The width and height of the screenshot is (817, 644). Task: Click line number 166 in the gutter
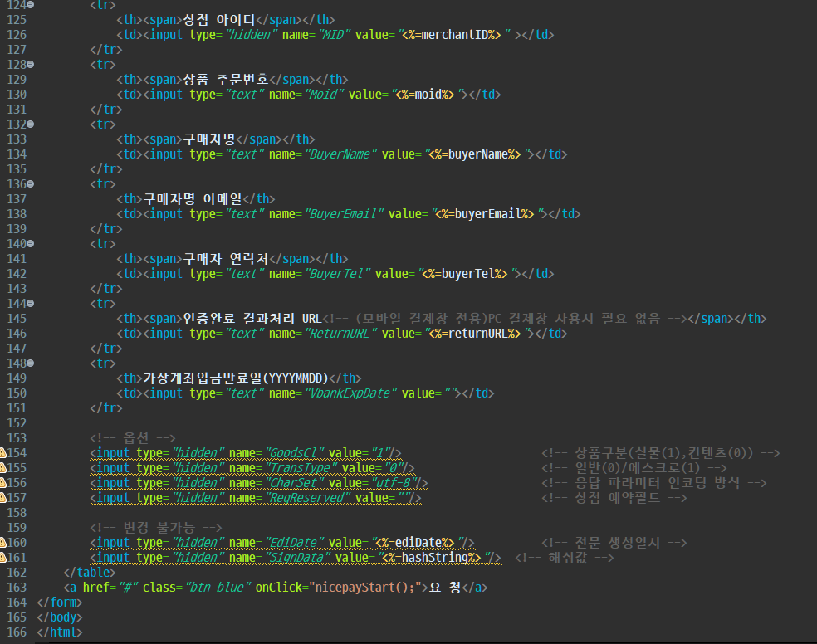(17, 632)
